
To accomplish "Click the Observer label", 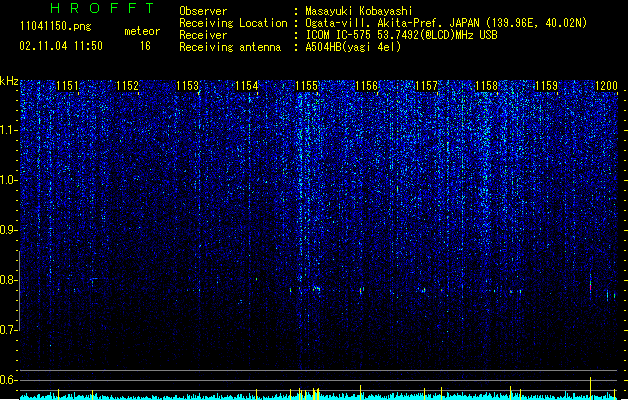I will click(x=203, y=11).
